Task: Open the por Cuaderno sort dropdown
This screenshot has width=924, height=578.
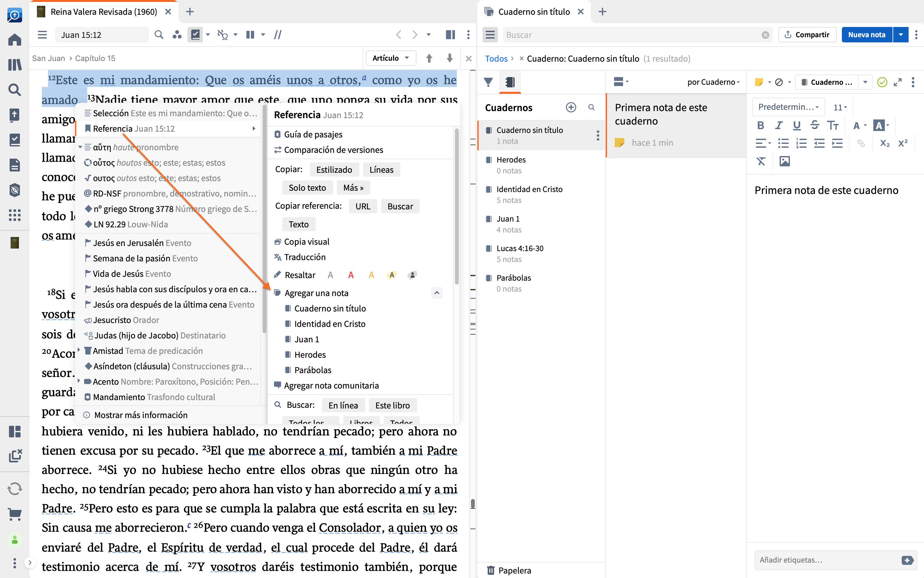Action: click(713, 82)
